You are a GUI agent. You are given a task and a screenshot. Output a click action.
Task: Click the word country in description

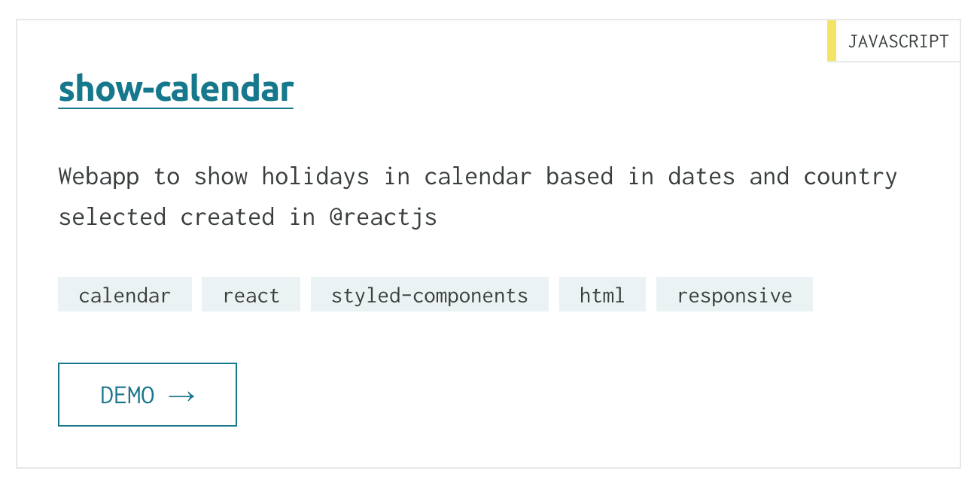point(850,177)
